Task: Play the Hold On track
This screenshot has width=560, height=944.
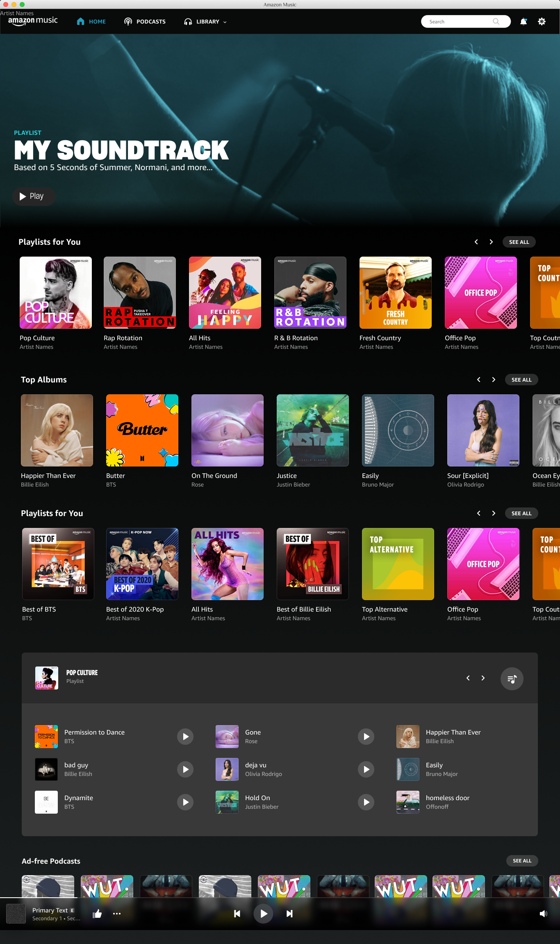Action: (366, 802)
